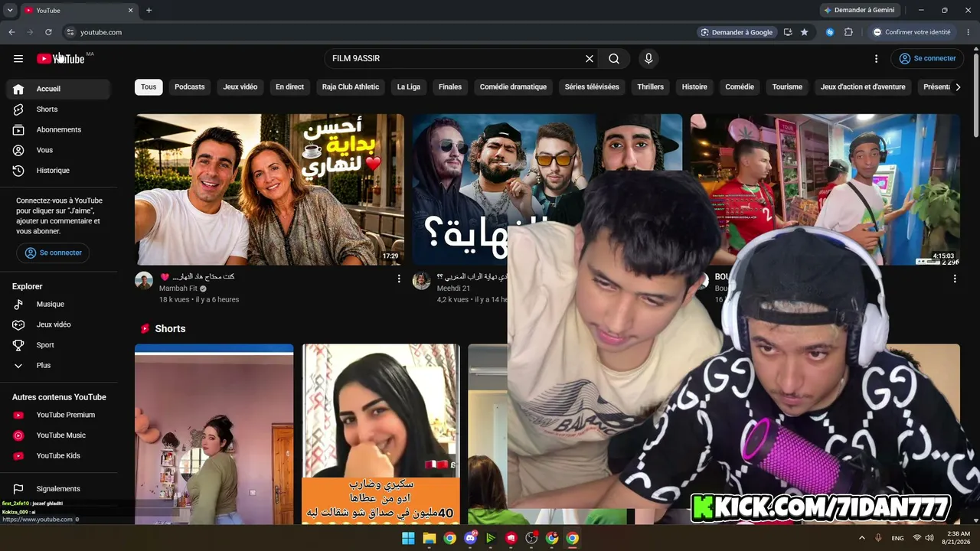Image resolution: width=980 pixels, height=551 pixels.
Task: Open Vous in the sidebar
Action: (x=58, y=150)
